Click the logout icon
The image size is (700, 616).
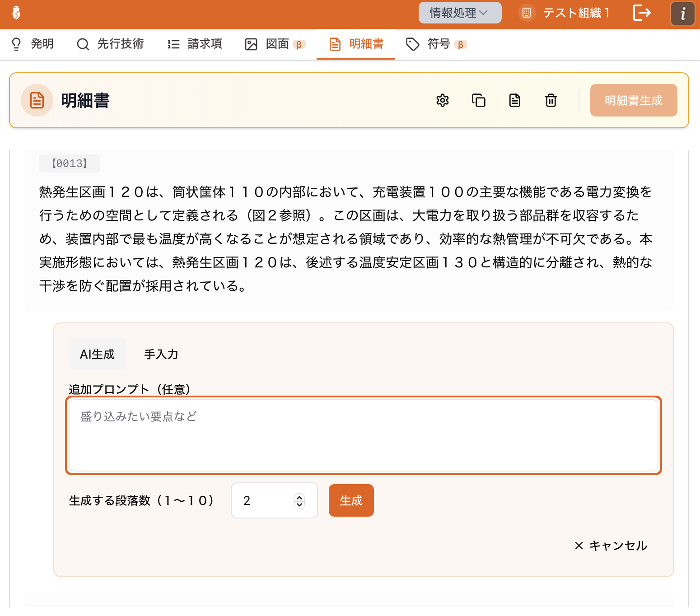point(642,13)
